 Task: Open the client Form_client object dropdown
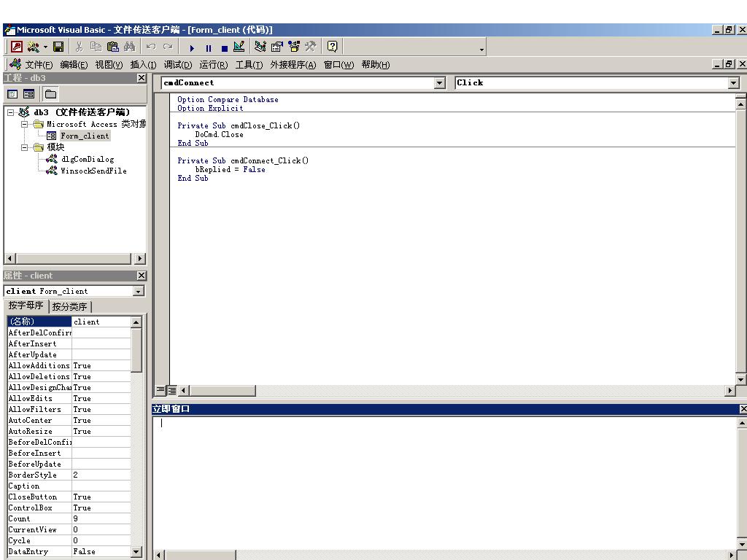138,292
